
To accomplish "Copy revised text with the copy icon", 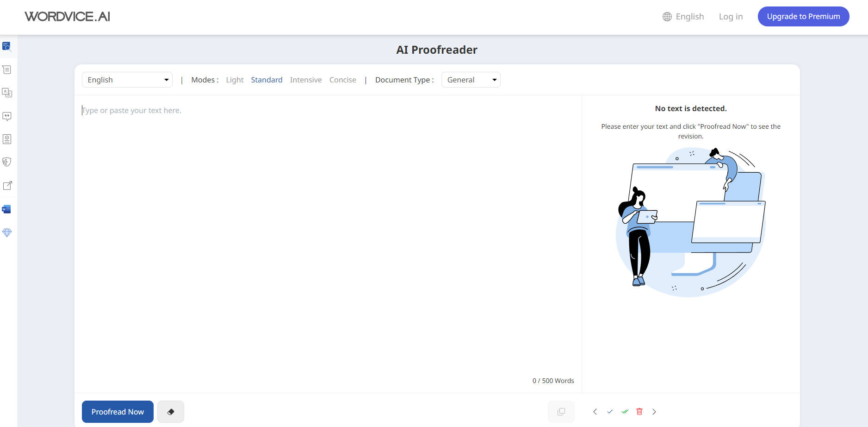I will point(561,411).
